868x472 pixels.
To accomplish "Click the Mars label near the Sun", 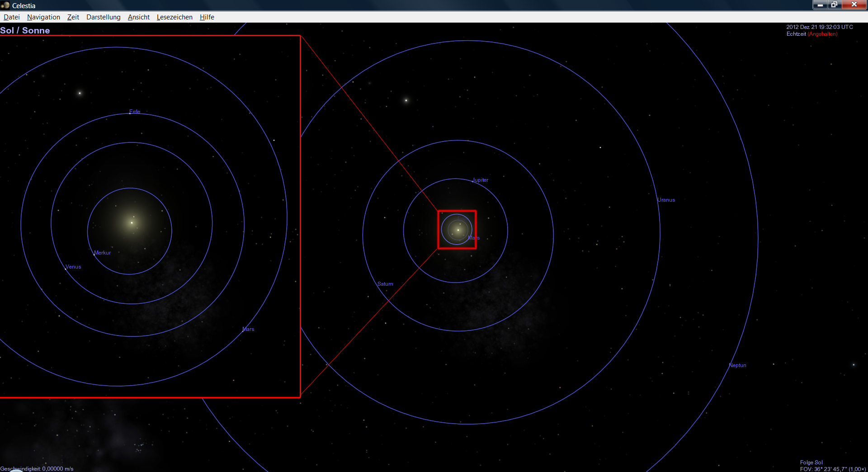I will pyautogui.click(x=474, y=238).
